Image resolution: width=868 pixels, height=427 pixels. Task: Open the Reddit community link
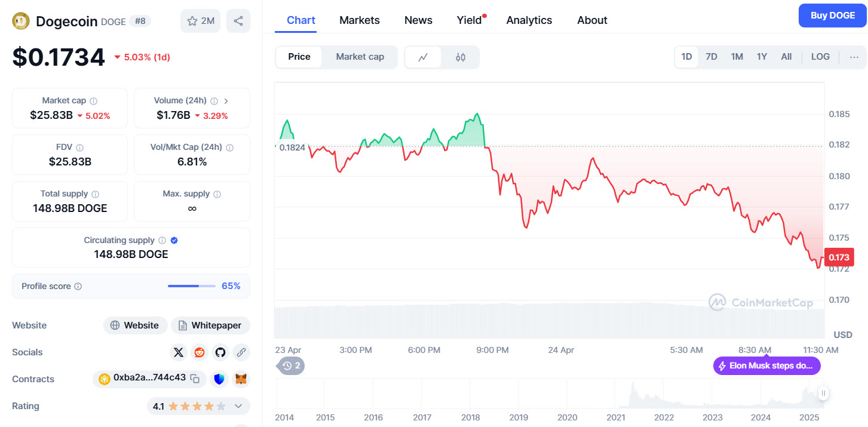pos(199,352)
